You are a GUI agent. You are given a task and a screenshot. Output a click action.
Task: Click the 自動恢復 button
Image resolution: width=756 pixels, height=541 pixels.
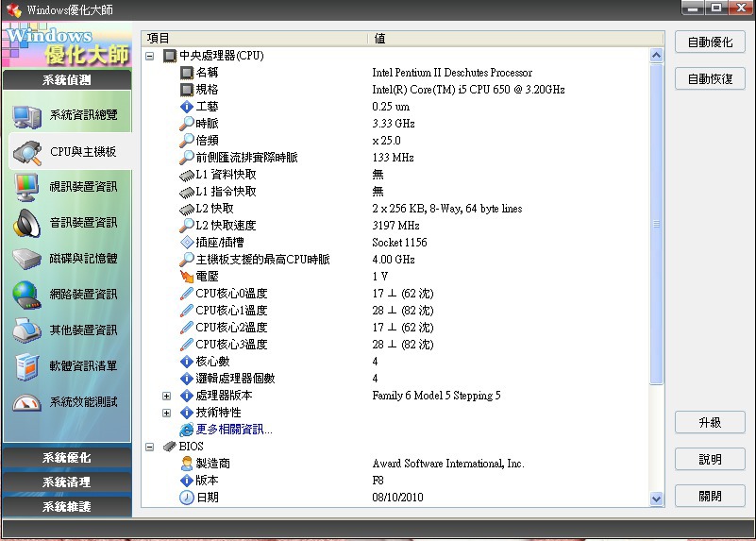click(710, 78)
